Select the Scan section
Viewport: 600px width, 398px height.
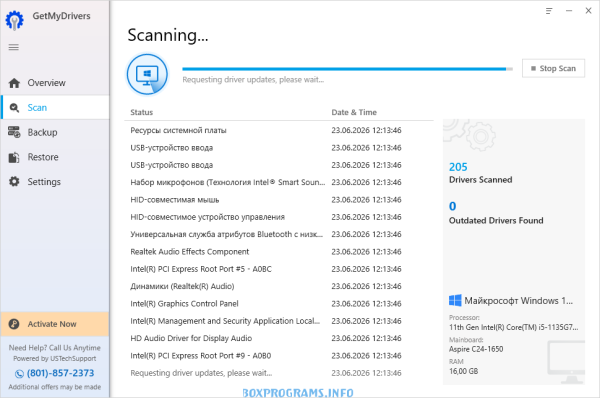55,108
